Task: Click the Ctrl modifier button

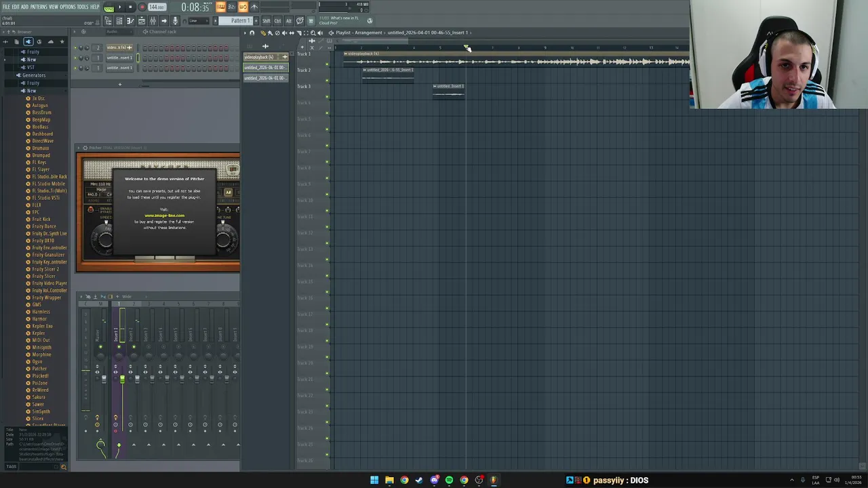Action: point(277,21)
